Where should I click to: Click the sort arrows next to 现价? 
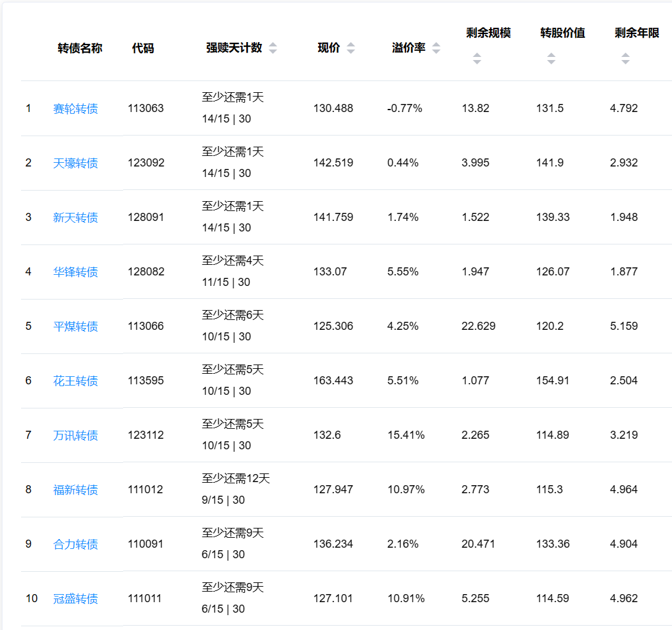click(351, 48)
